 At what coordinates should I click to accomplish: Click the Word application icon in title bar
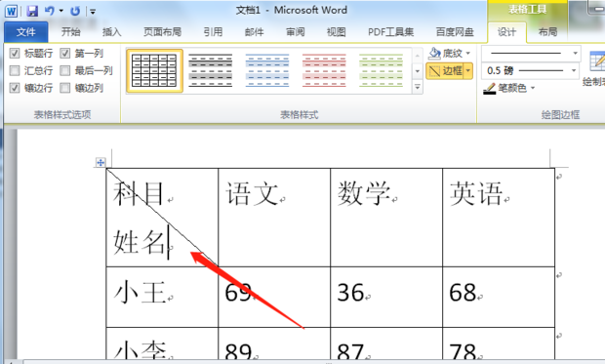pyautogui.click(x=11, y=11)
